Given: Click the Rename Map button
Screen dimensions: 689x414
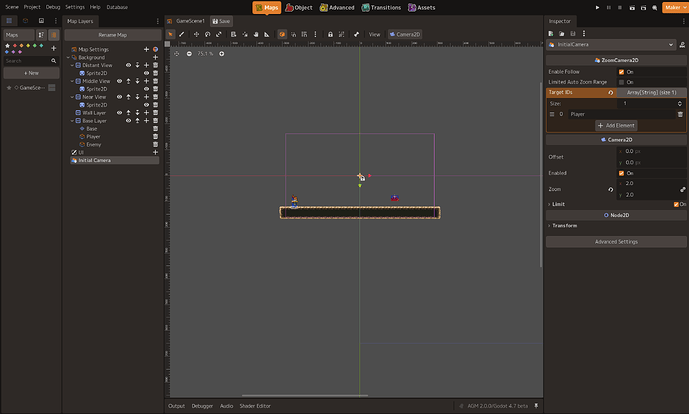Looking at the screenshot, I should pos(113,35).
